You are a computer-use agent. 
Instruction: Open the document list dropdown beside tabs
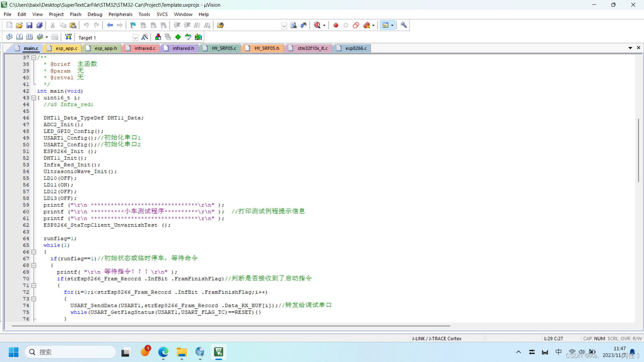click(x=630, y=48)
